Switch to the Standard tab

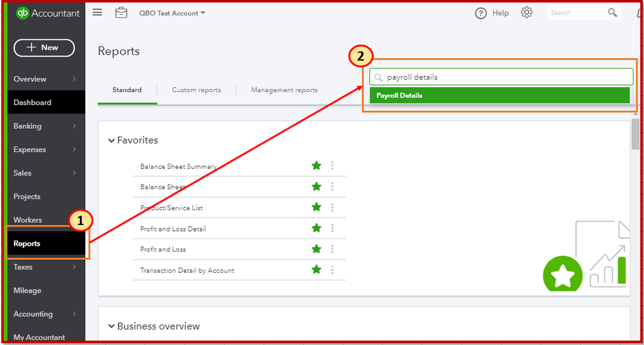127,90
